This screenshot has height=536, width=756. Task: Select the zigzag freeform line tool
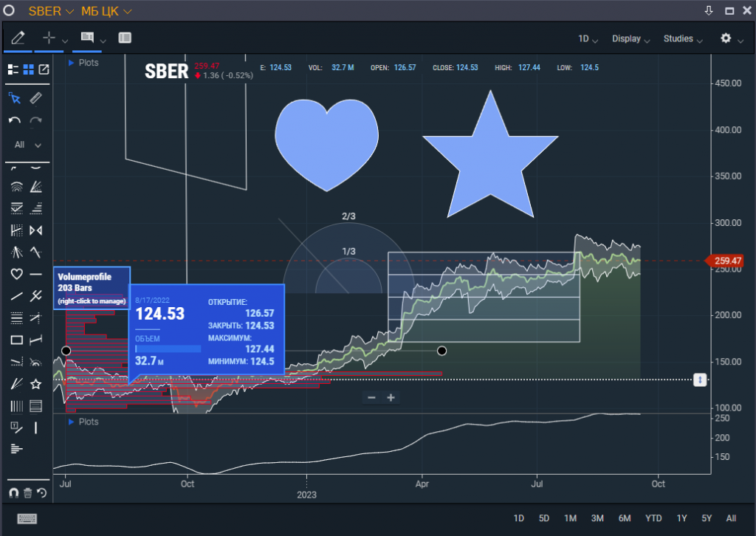35,252
